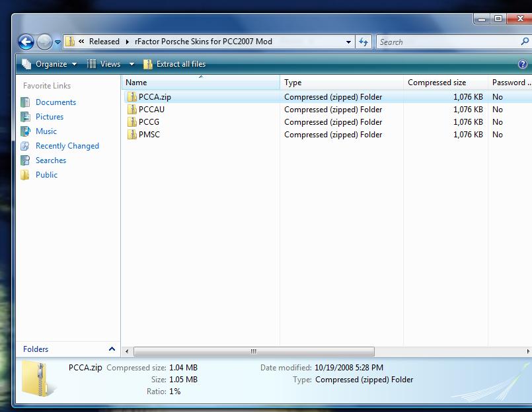Click the Music icon in Favorite Links
The width and height of the screenshot is (532, 412).
pyautogui.click(x=25, y=131)
